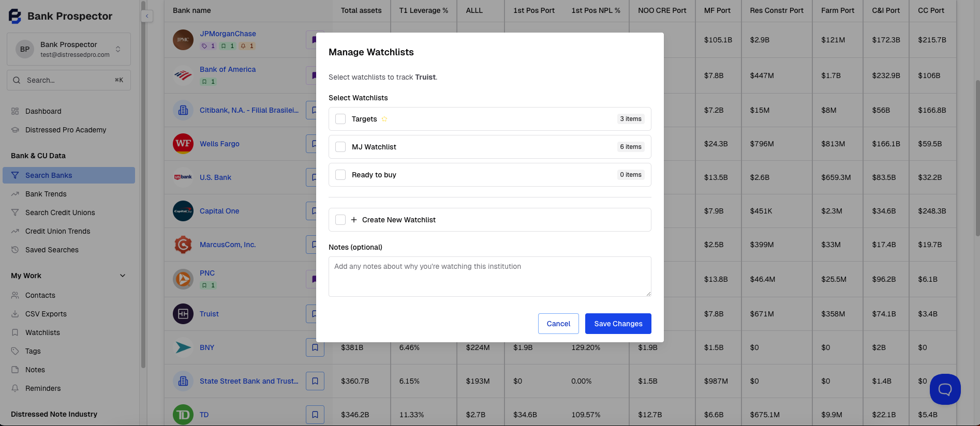
Task: Click the Bank of America watchlist badge
Action: [x=208, y=82]
